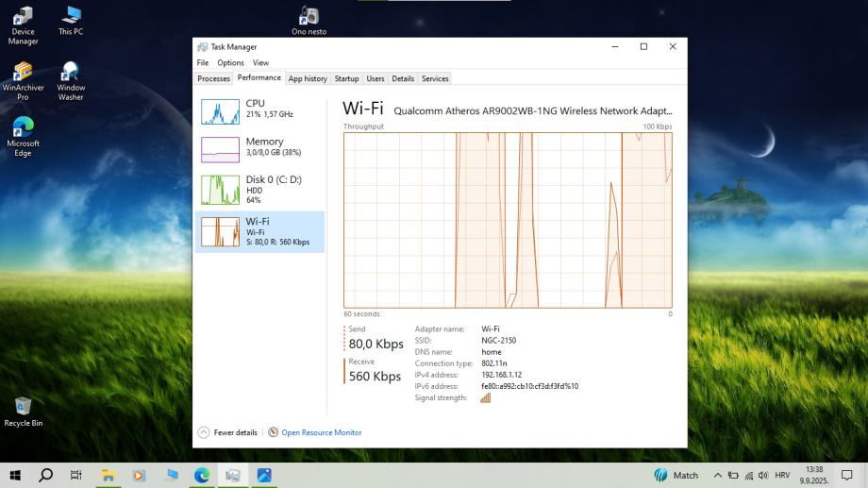Select the Disk 0 (C: D:) graph thumbnail
The height and width of the screenshot is (488, 868).
click(x=221, y=190)
